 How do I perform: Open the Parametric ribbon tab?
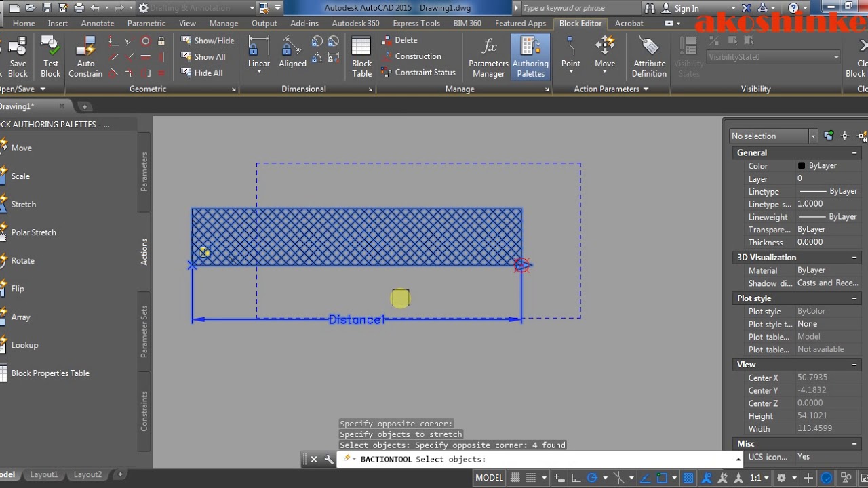(146, 23)
